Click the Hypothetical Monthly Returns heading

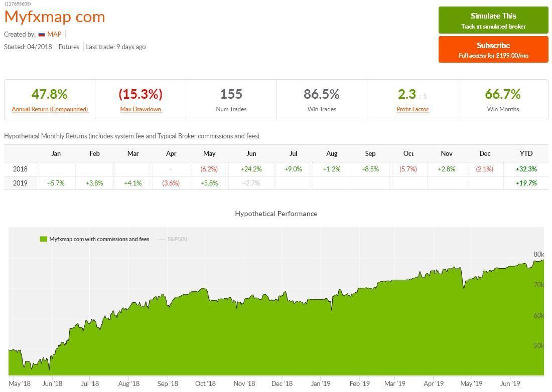click(x=131, y=136)
